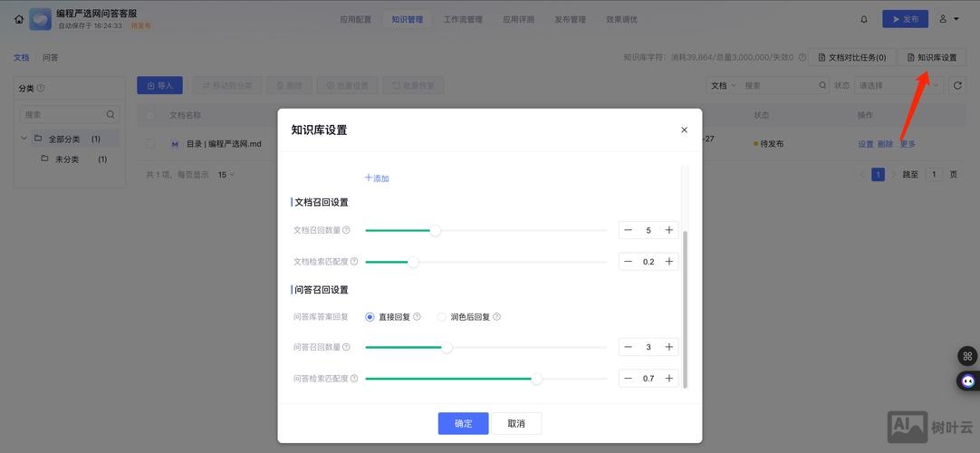Increase 问答召回数量 with plus
Viewport: 980px width, 453px height.
point(668,347)
